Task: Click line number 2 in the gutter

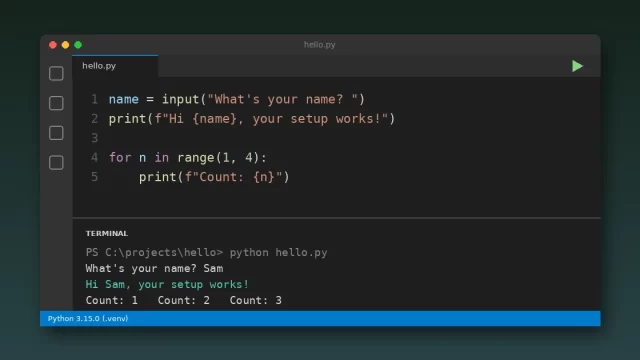Action: coord(95,119)
